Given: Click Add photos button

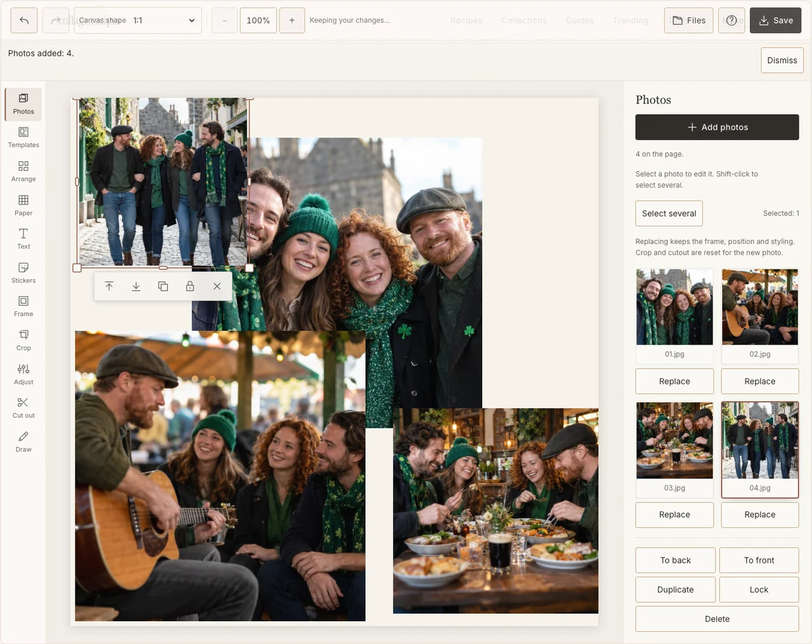Looking at the screenshot, I should [x=717, y=127].
